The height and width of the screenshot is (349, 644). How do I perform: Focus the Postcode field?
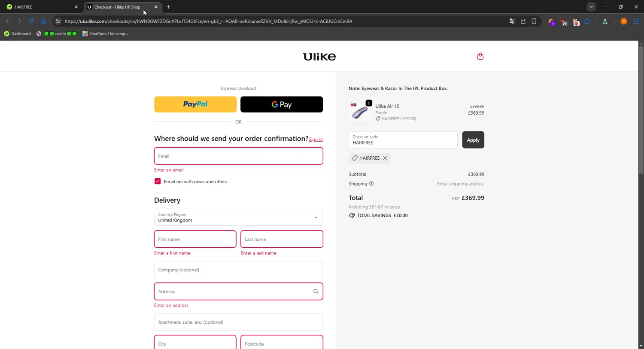coord(282,343)
